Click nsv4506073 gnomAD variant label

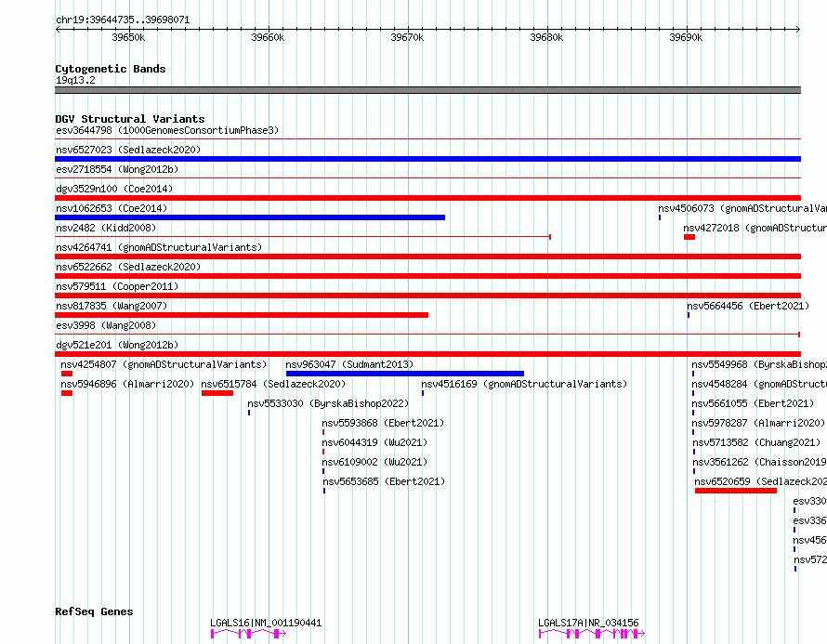(x=742, y=208)
